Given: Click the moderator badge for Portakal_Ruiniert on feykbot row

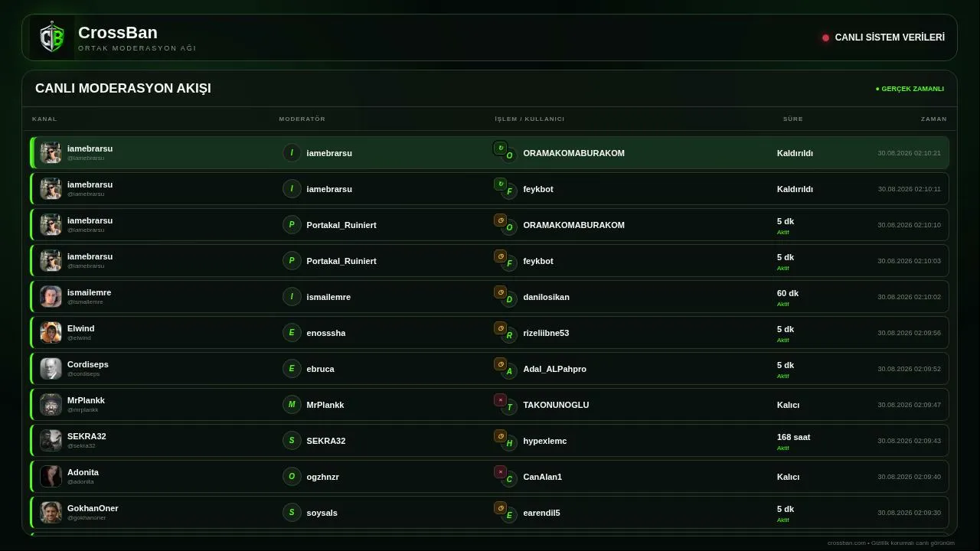Looking at the screenshot, I should tap(292, 261).
